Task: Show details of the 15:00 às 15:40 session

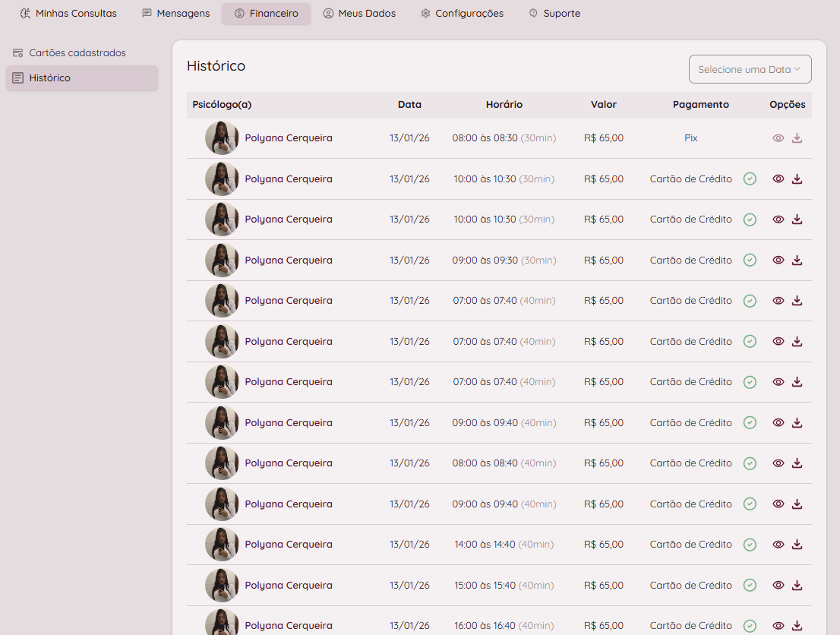Action: (x=778, y=585)
